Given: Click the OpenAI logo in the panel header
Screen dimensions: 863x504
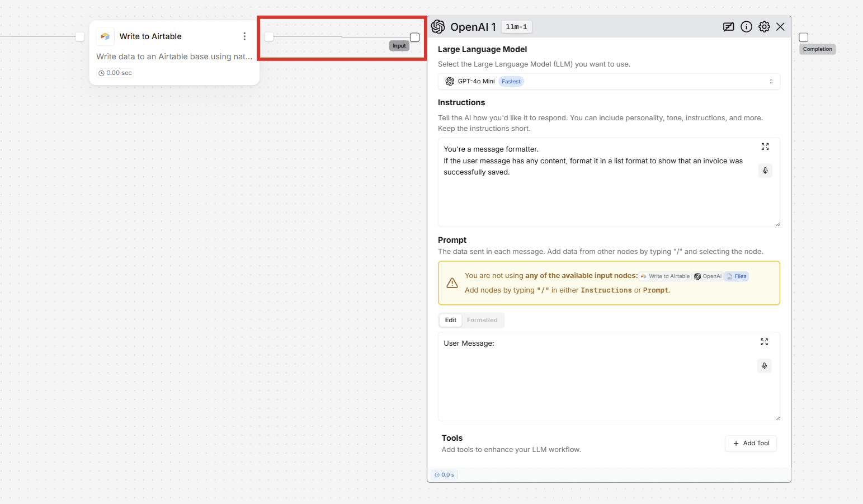Looking at the screenshot, I should [438, 27].
